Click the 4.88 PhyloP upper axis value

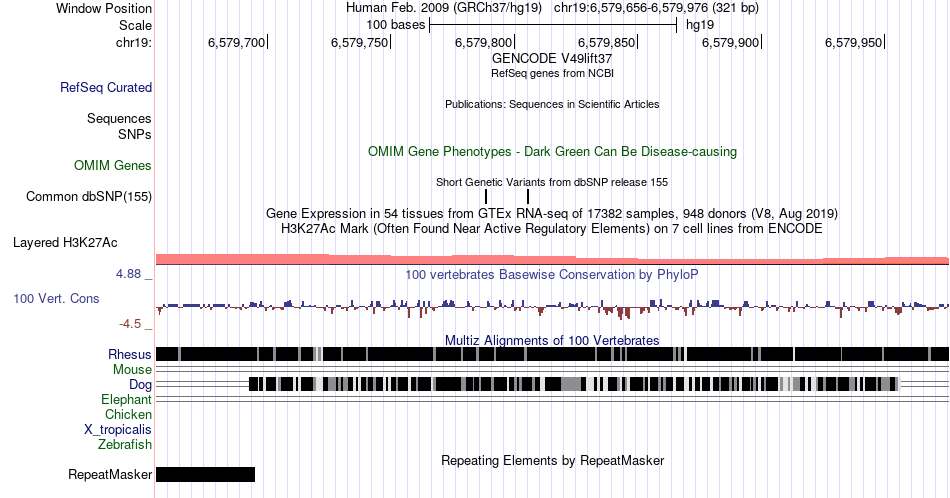(128, 274)
